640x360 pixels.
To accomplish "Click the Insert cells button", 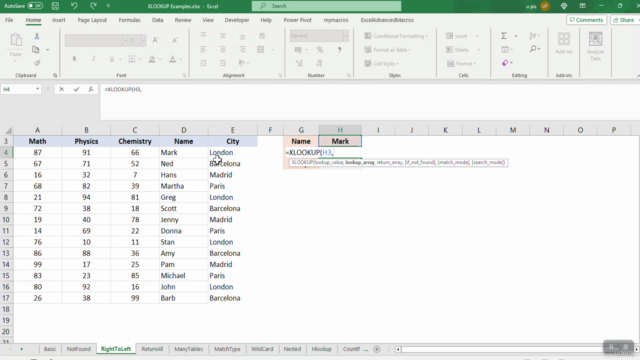I will [457, 36].
